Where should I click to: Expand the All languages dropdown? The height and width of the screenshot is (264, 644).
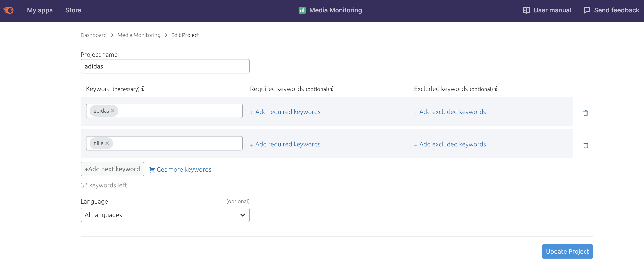click(x=165, y=215)
